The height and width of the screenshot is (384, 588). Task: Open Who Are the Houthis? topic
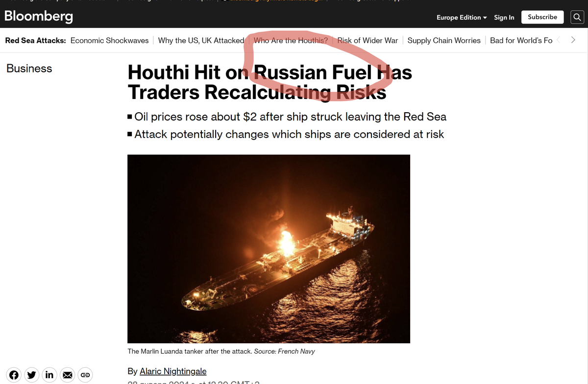point(291,41)
